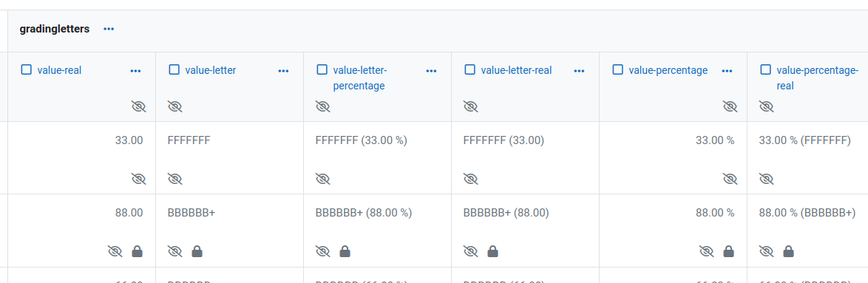Open actions menu for value-real column
Viewport: 868px width, 283px height.
(135, 71)
